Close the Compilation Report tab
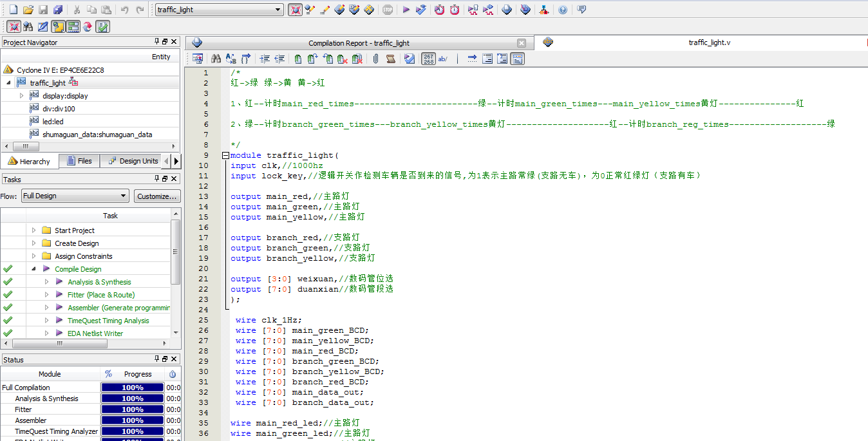 click(522, 43)
